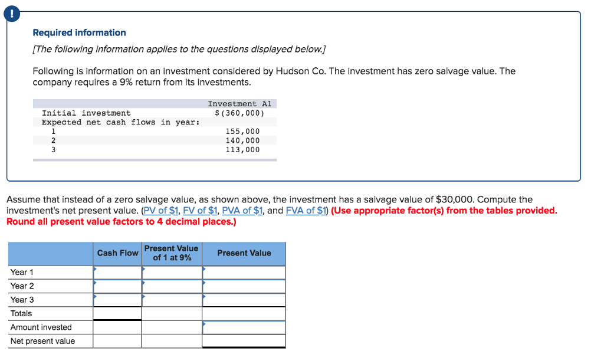Viewport: 604px width, 364px height.
Task: Click Year 3 Cash Flow input field
Action: pos(117,299)
